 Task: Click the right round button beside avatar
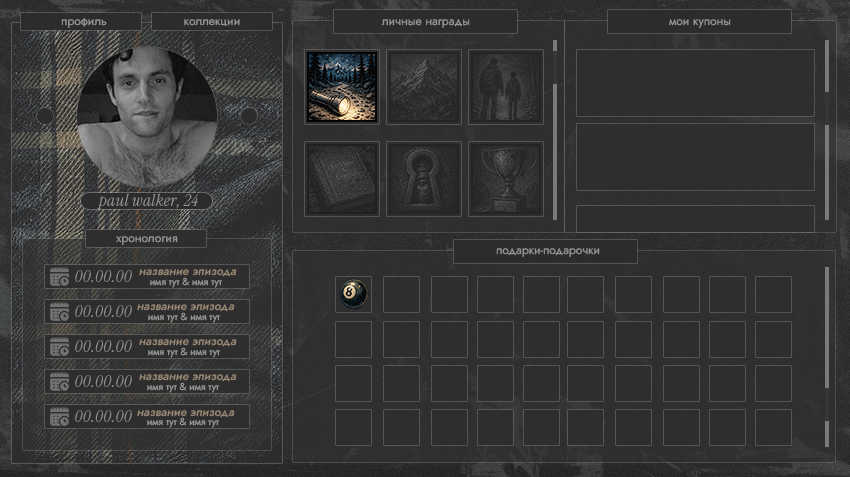point(249,115)
